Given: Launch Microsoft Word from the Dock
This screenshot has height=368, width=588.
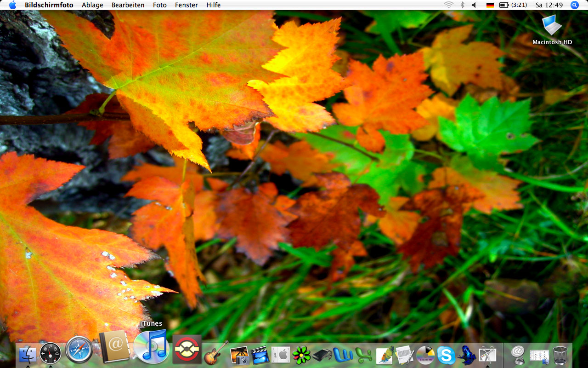Looking at the screenshot, I should click(343, 355).
